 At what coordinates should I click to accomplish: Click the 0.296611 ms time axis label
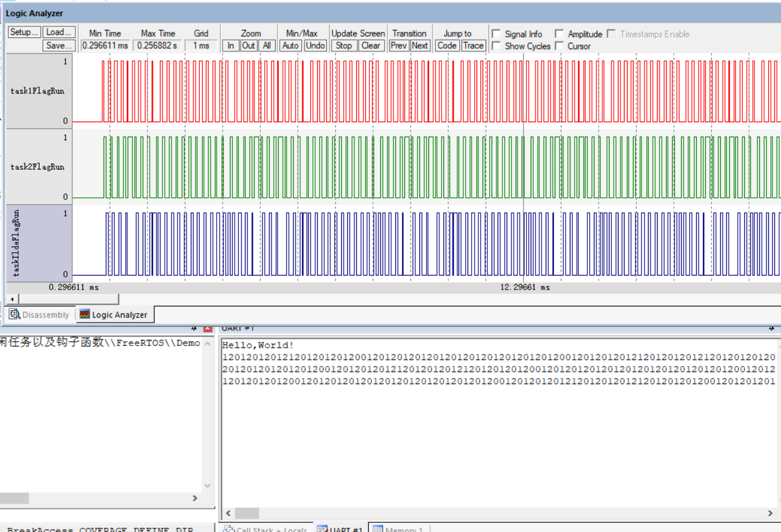(74, 288)
